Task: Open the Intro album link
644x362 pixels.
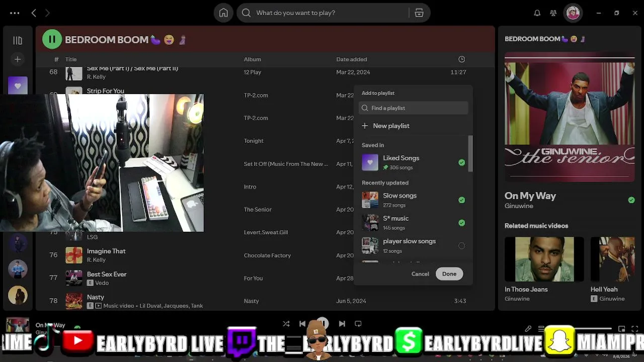Action: pyautogui.click(x=250, y=187)
